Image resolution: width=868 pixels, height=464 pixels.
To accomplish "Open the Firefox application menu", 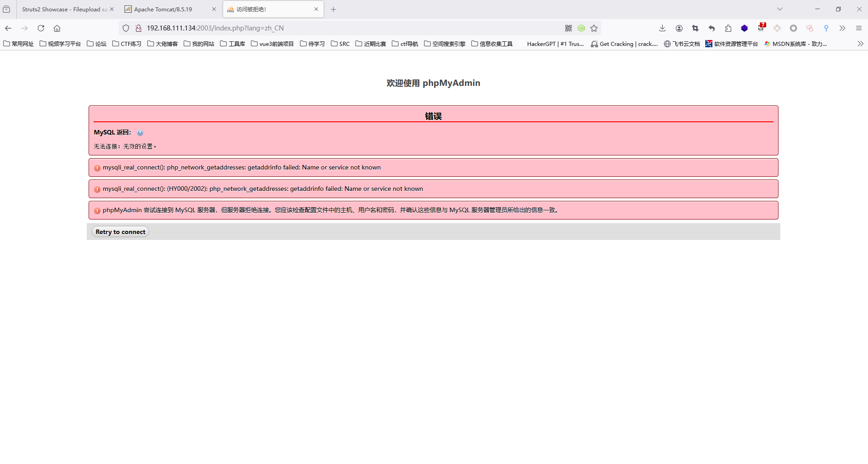I will (x=858, y=28).
